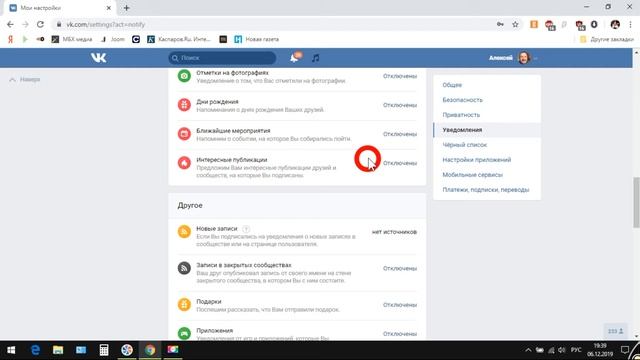This screenshot has height=360, width=640.
Task: Open the friends online counter widget
Action: (616, 331)
